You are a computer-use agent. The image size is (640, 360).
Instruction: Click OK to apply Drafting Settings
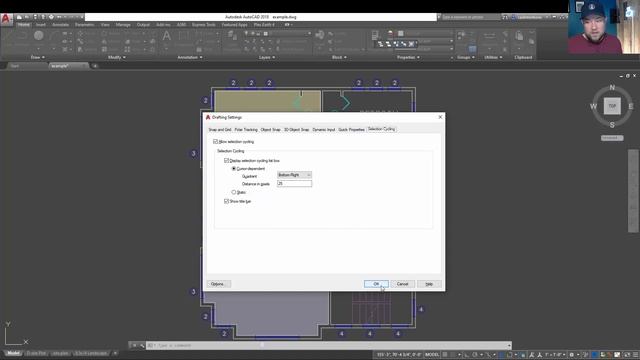point(376,284)
